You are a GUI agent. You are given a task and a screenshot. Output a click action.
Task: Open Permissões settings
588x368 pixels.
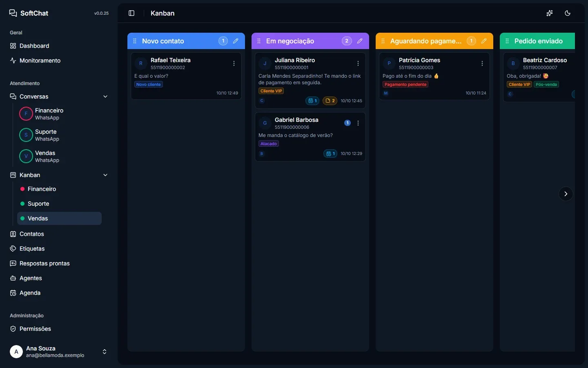59,329
